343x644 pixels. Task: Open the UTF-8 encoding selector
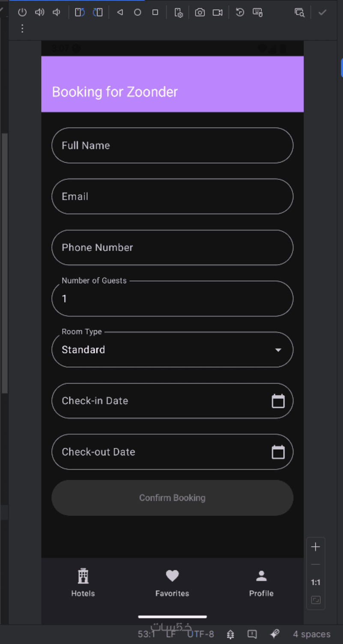pos(200,634)
